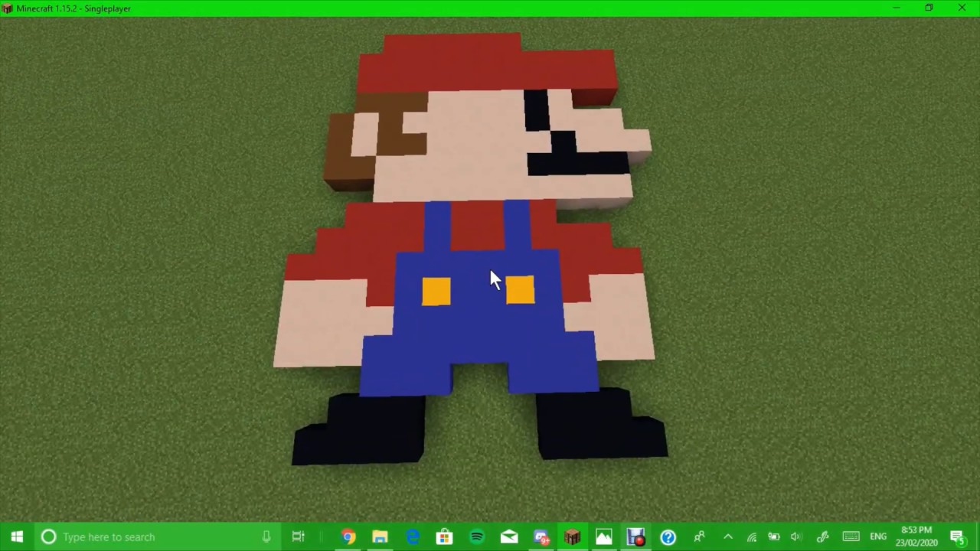The image size is (980, 551).
Task: Open the Action Center notifications icon
Action: tap(957, 536)
